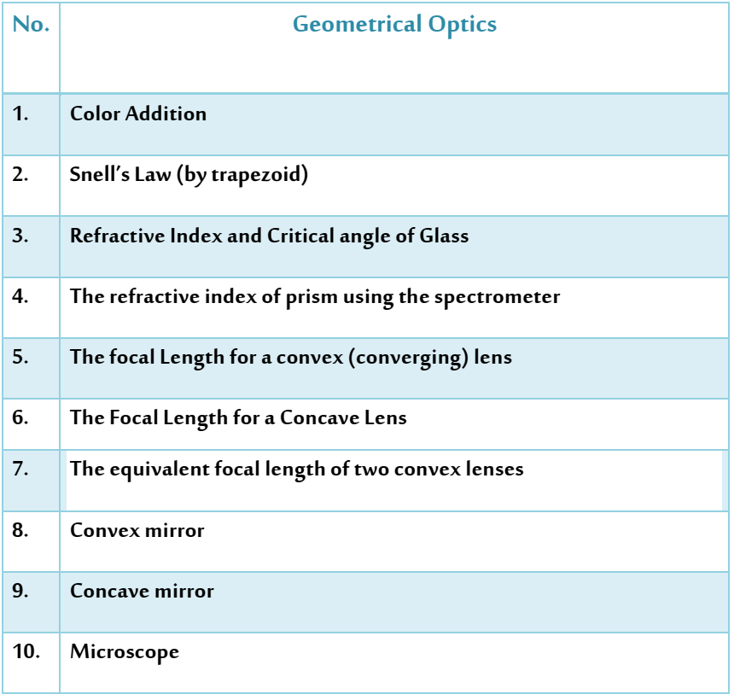Select "Refractive Index and Critical angle of Glass"
The width and height of the screenshot is (734, 700).
(x=269, y=236)
